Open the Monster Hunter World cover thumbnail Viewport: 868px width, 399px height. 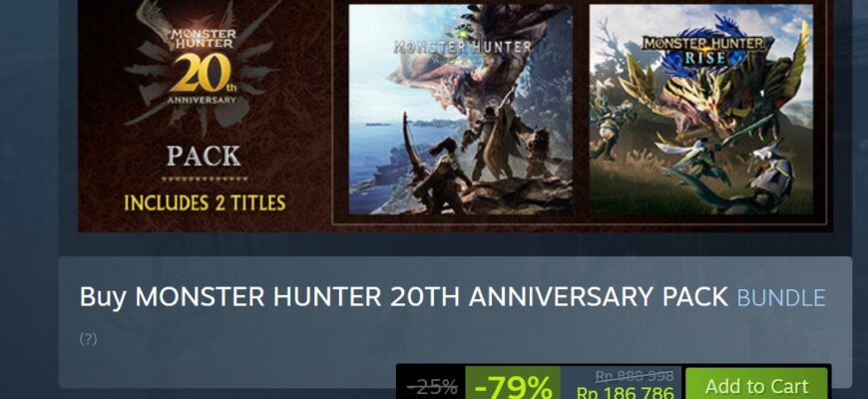[460, 110]
